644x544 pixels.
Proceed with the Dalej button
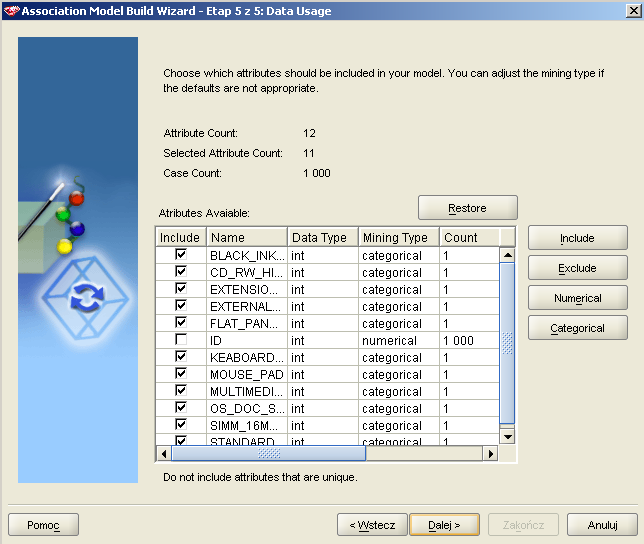[x=444, y=525]
